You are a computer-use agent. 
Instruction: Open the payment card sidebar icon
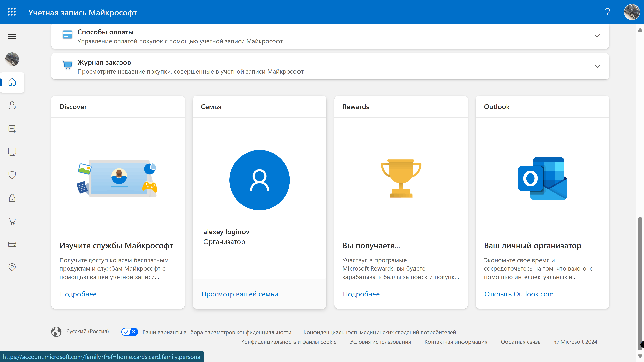pyautogui.click(x=12, y=244)
